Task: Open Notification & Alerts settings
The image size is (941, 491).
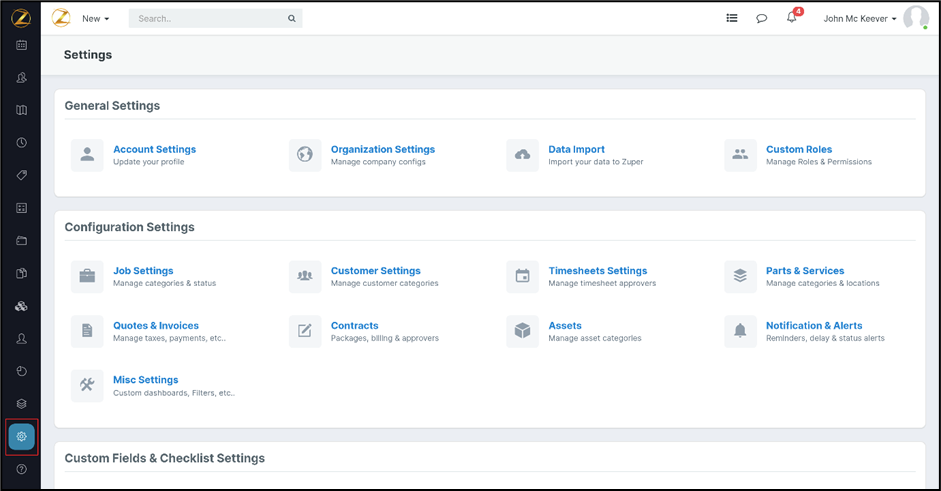Action: (813, 325)
